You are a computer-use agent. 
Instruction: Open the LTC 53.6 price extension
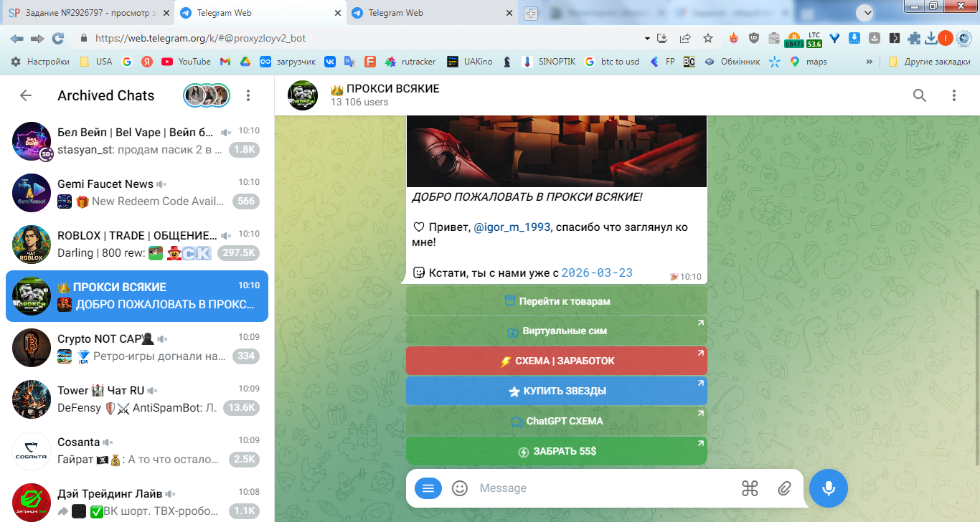pos(814,39)
